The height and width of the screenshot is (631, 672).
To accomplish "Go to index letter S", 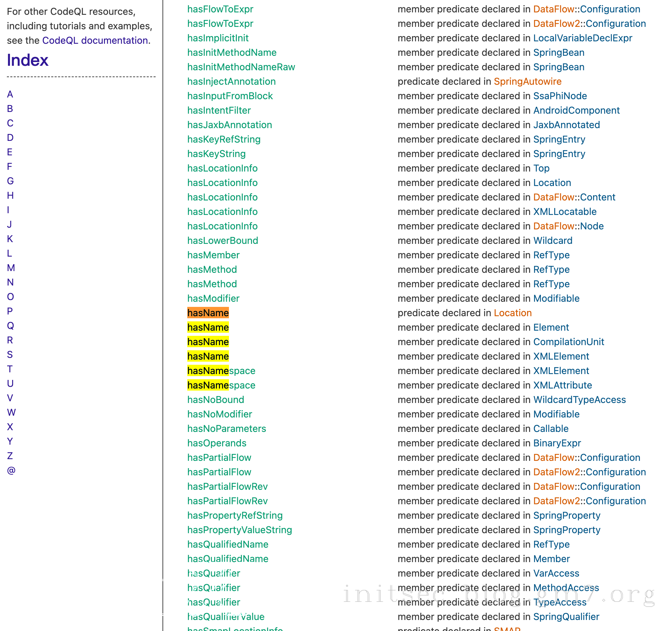I will pos(10,354).
